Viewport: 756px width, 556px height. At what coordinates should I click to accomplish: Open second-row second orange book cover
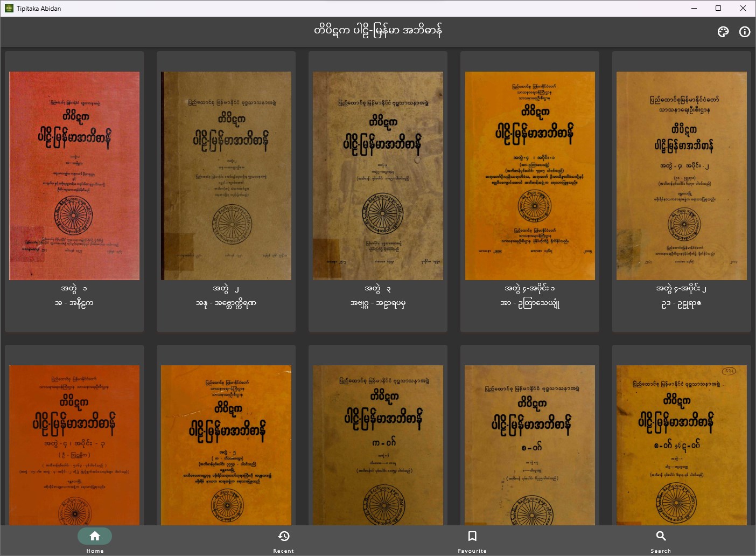(226, 445)
